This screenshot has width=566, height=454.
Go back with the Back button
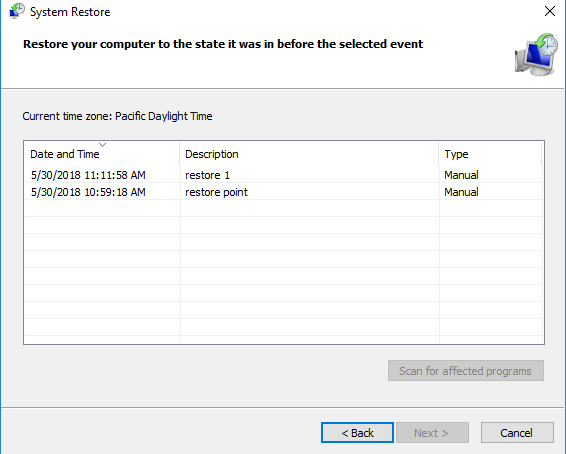(x=357, y=433)
